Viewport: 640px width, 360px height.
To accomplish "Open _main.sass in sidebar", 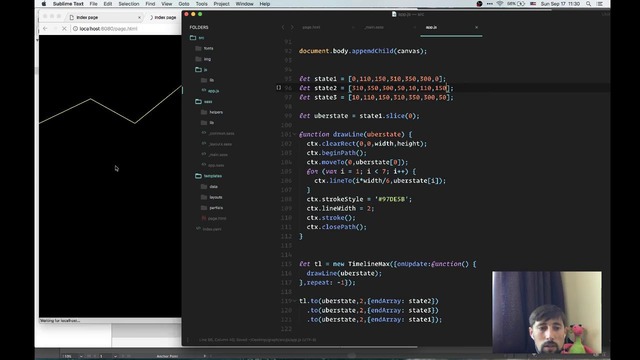I will pos(218,155).
